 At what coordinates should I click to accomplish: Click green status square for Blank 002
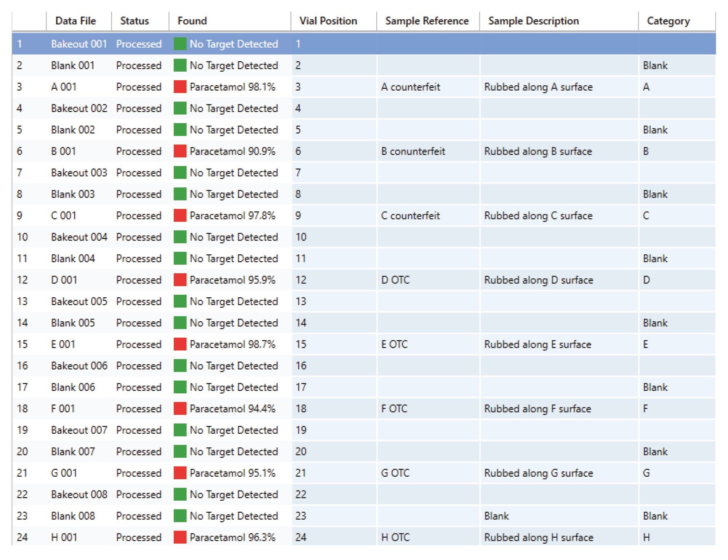point(180,130)
